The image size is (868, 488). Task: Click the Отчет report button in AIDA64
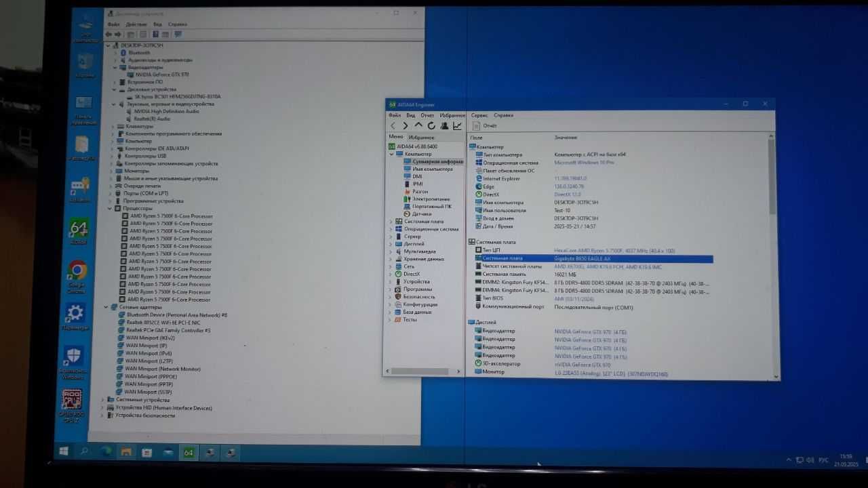[x=485, y=126]
